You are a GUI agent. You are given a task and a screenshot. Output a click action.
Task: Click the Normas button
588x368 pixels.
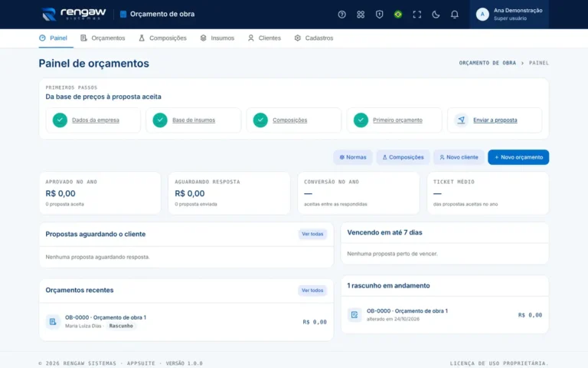(x=353, y=157)
